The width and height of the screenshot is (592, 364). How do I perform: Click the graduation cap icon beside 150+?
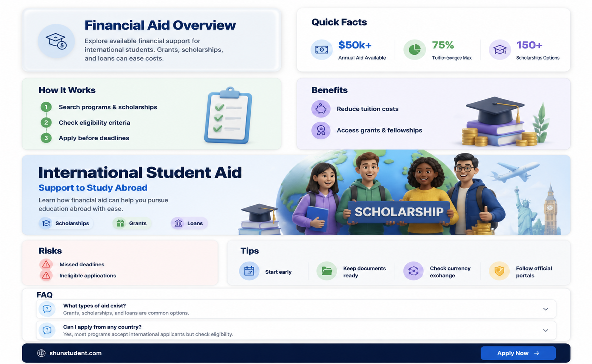(x=500, y=50)
